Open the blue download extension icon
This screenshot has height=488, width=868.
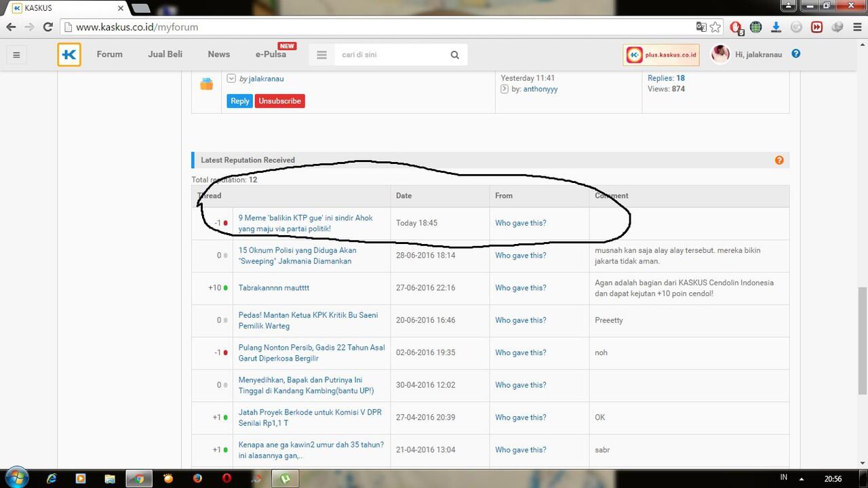776,27
